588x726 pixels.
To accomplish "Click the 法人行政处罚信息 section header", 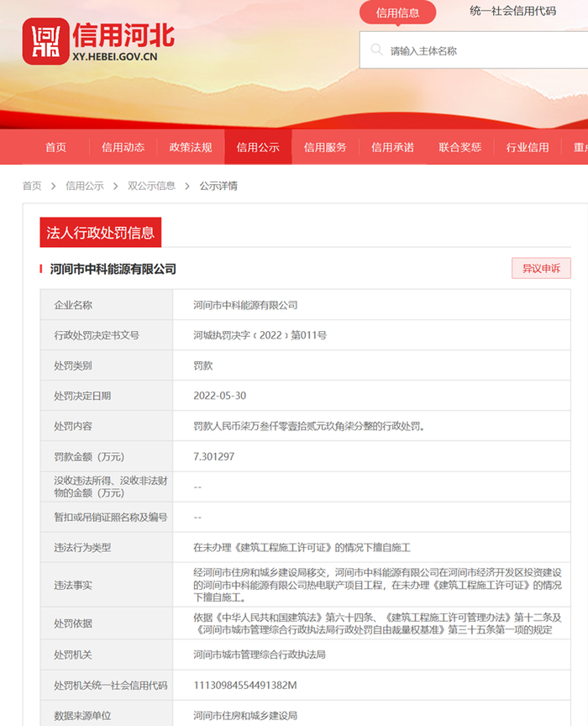I will [x=101, y=233].
